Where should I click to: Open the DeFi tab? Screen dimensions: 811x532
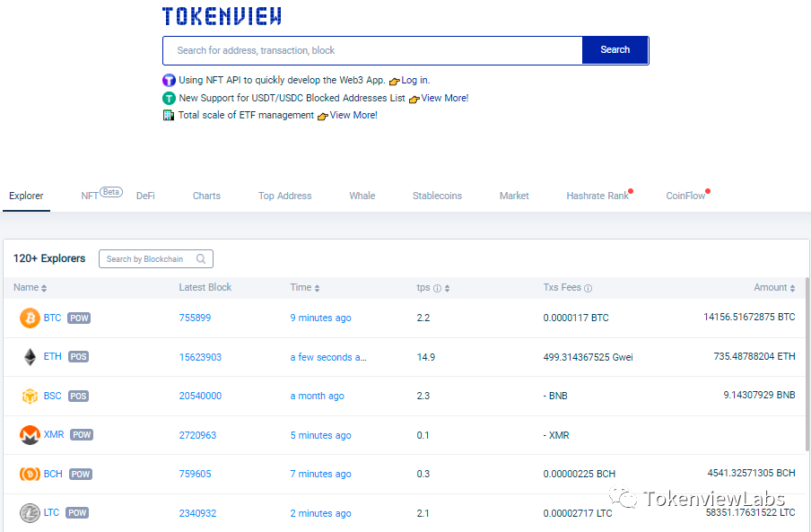coord(145,196)
